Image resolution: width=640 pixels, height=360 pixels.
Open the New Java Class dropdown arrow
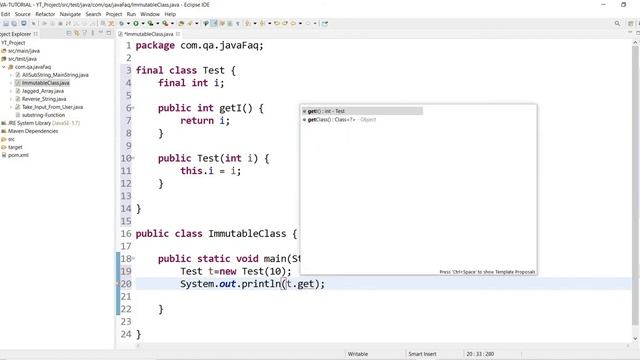[197, 23]
